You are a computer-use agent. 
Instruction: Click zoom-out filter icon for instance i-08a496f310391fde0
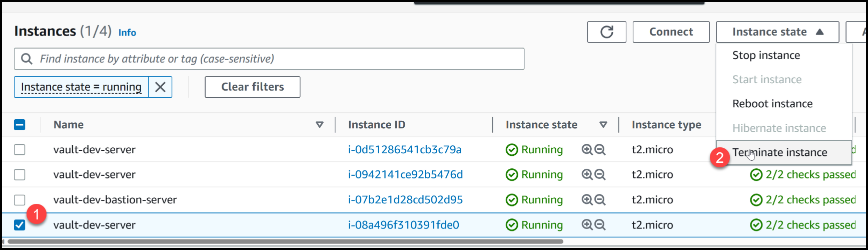pyautogui.click(x=600, y=225)
